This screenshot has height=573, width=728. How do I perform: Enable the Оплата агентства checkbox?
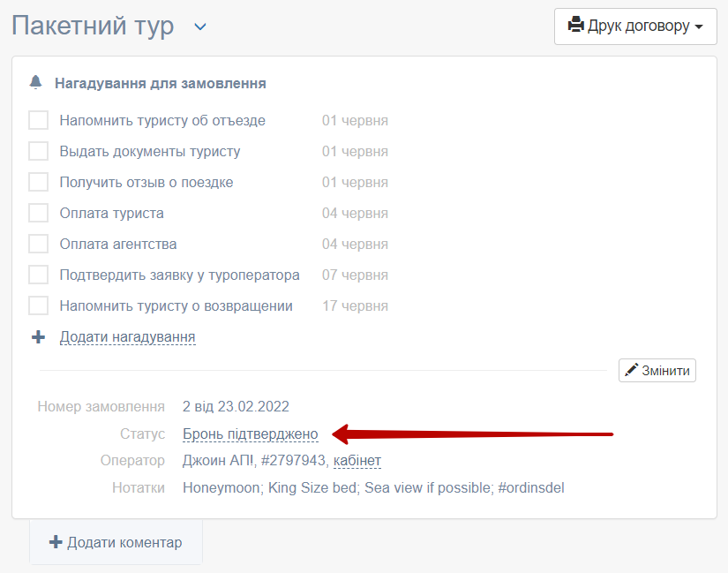tap(38, 244)
